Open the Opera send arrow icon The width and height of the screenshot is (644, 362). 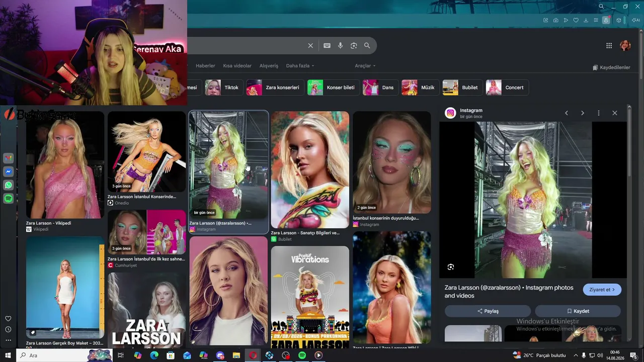click(x=566, y=20)
